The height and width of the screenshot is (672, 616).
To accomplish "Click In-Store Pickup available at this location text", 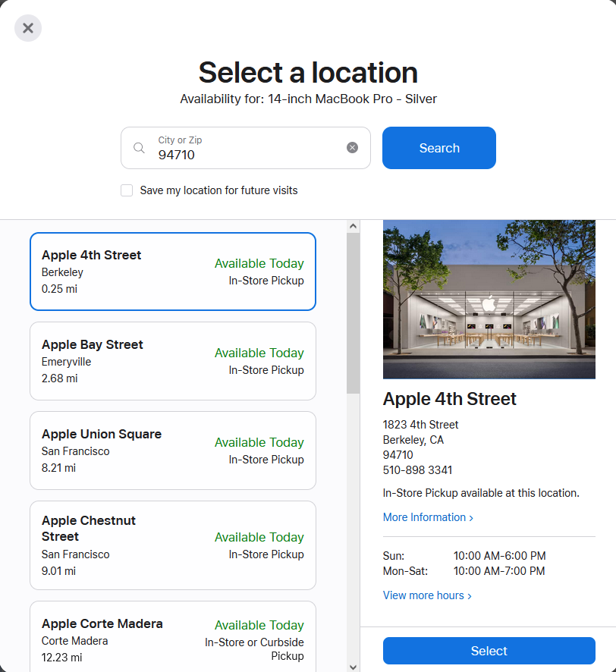I will point(481,493).
